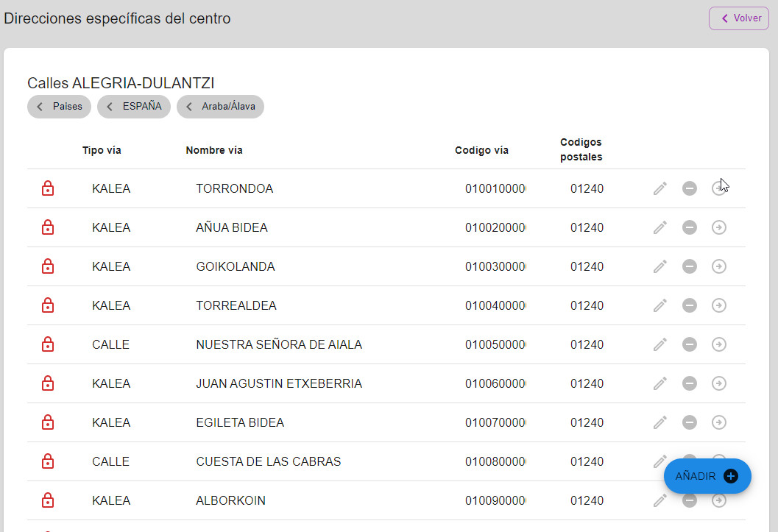Screen dimensions: 778x532
Task: Navigate back to Araba/Álava chip
Action: click(220, 107)
